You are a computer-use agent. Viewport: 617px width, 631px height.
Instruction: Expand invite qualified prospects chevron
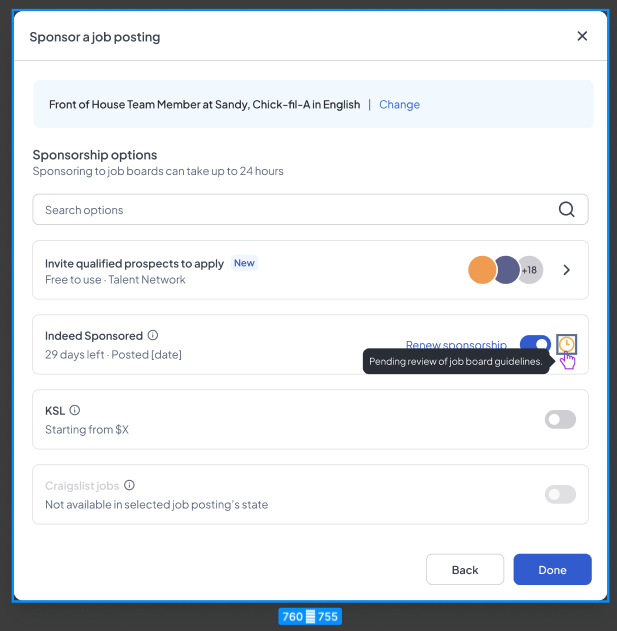[567, 270]
